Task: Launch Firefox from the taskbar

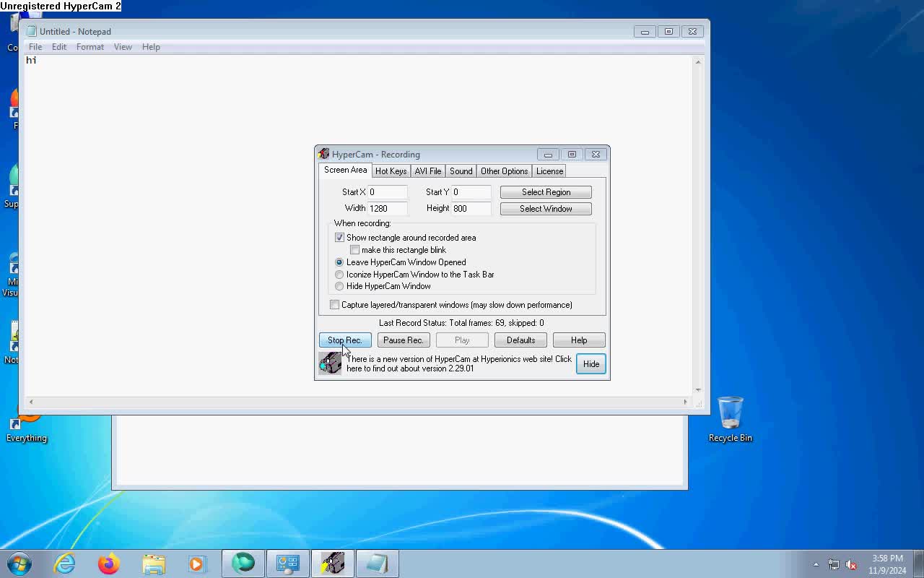Action: [x=109, y=564]
